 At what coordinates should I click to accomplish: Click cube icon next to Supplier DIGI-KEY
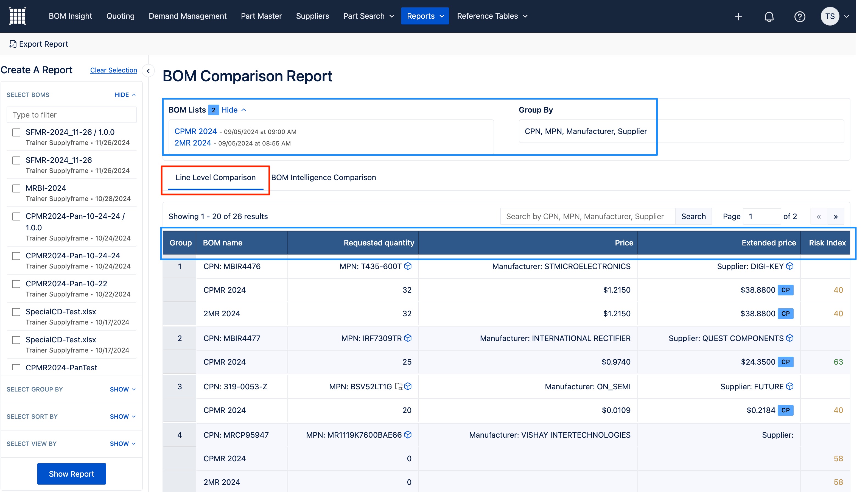coord(790,266)
